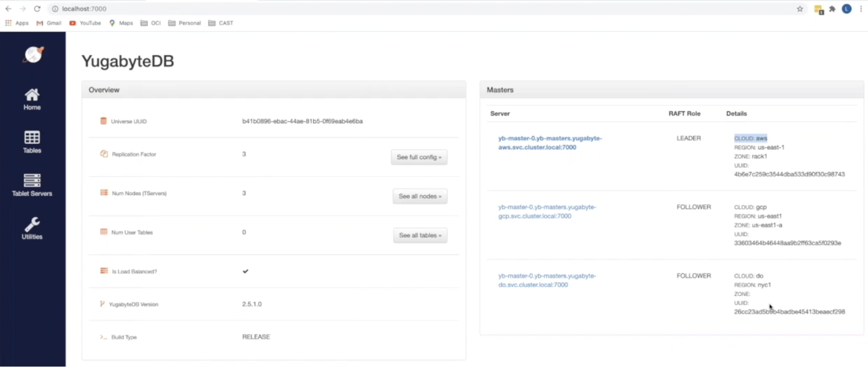Bookmark this page with star icon
868x367 pixels.
[x=800, y=9]
